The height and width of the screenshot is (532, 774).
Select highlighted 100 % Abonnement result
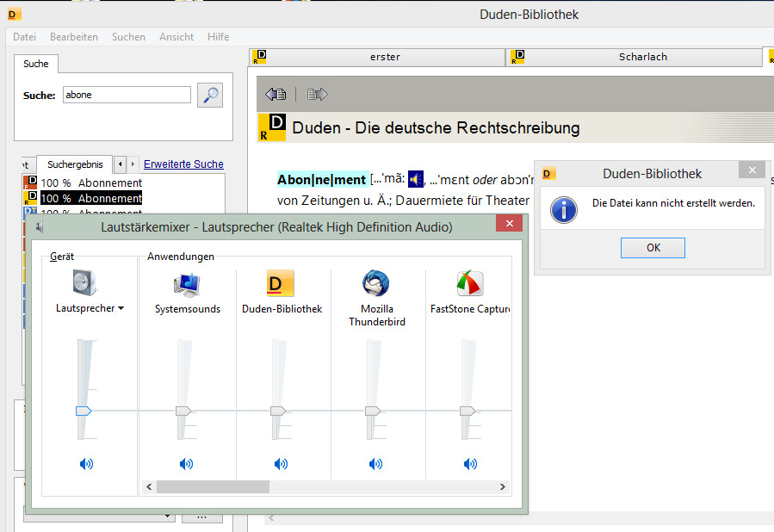[x=90, y=198]
